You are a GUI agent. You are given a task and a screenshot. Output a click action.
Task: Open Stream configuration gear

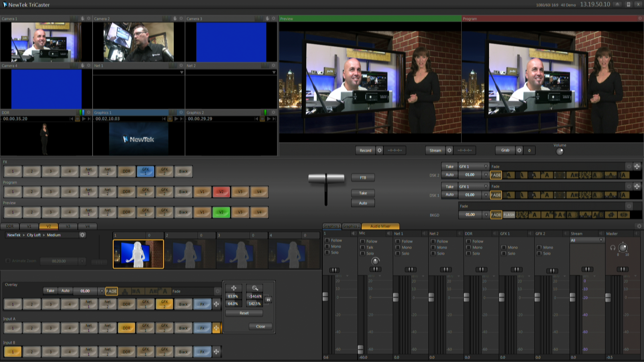[449, 150]
